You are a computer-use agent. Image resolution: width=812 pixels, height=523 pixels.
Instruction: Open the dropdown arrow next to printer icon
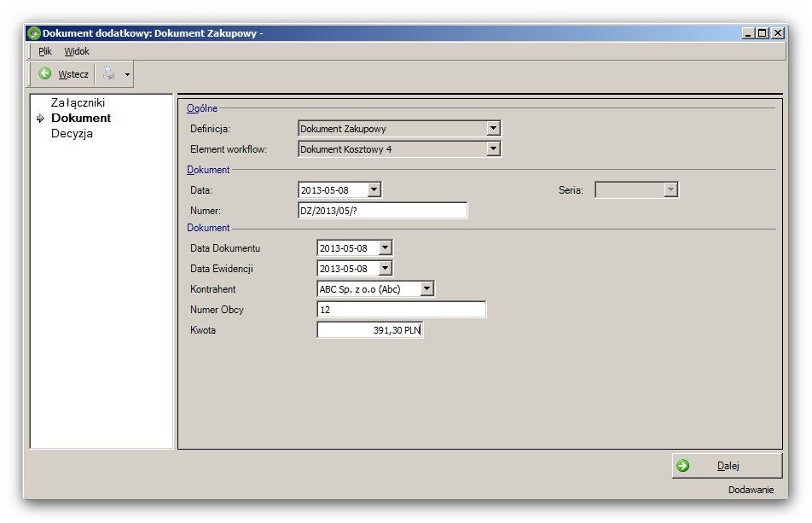pyautogui.click(x=127, y=74)
